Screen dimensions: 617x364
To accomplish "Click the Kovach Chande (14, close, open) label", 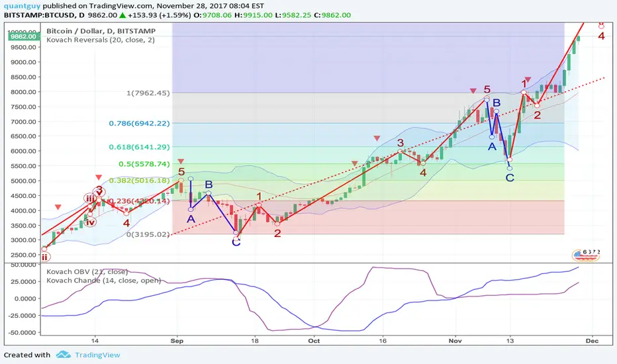I will 103,281.
